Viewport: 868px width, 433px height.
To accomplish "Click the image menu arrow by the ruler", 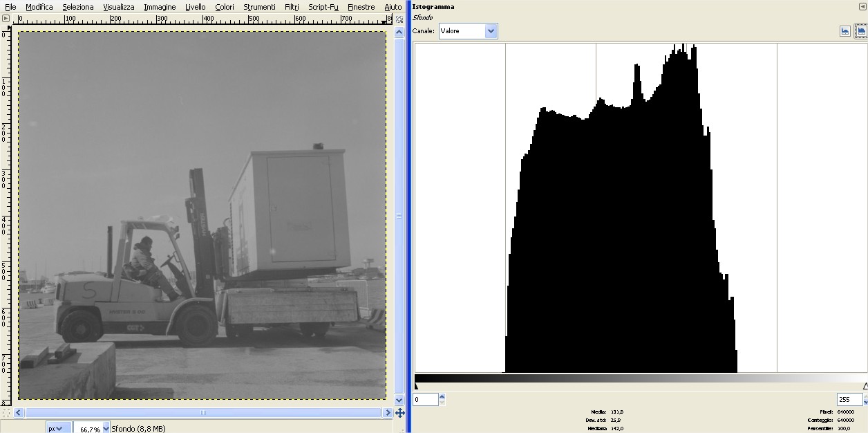I will coord(6,19).
